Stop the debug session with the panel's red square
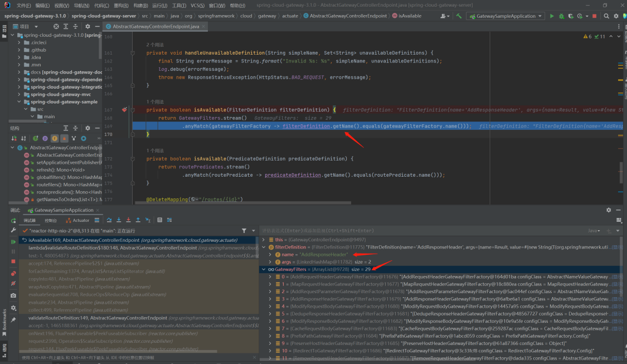The width and height of the screenshot is (627, 364). pos(13,261)
